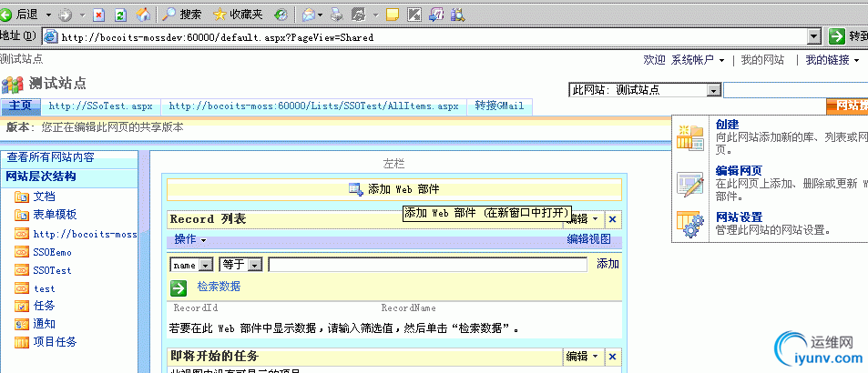
Task: Click the browser Back (后退) button
Action: click(x=20, y=14)
